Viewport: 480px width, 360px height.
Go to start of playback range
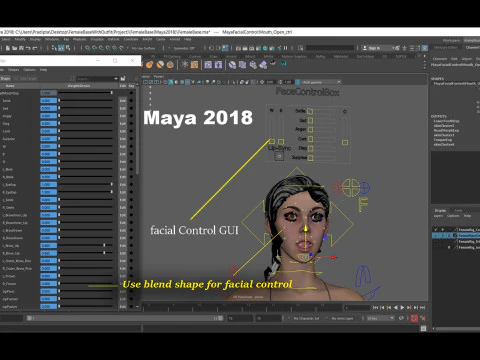(375, 307)
